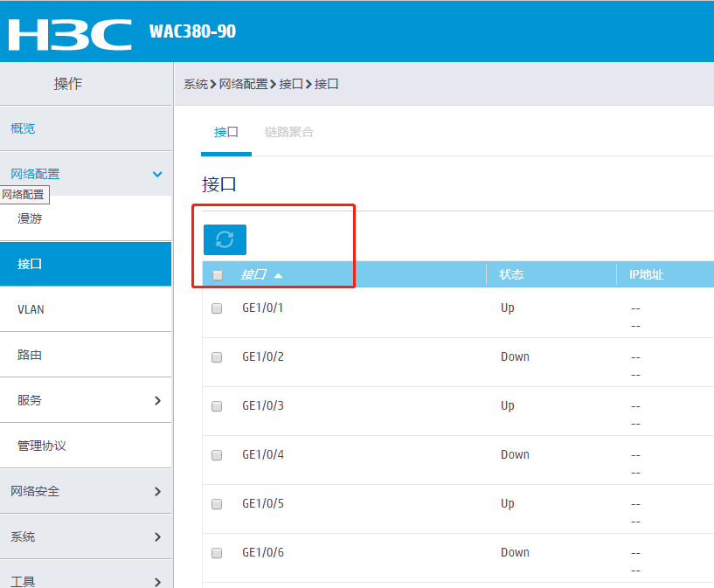Viewport: 714px width, 588px height.
Task: Click the 操作 header in sidebar
Action: click(68, 83)
